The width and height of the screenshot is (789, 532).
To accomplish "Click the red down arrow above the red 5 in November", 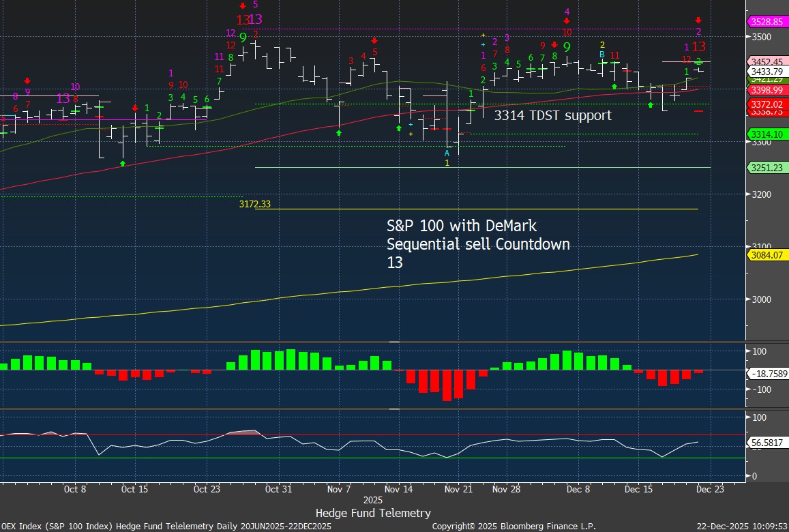I will point(374,40).
